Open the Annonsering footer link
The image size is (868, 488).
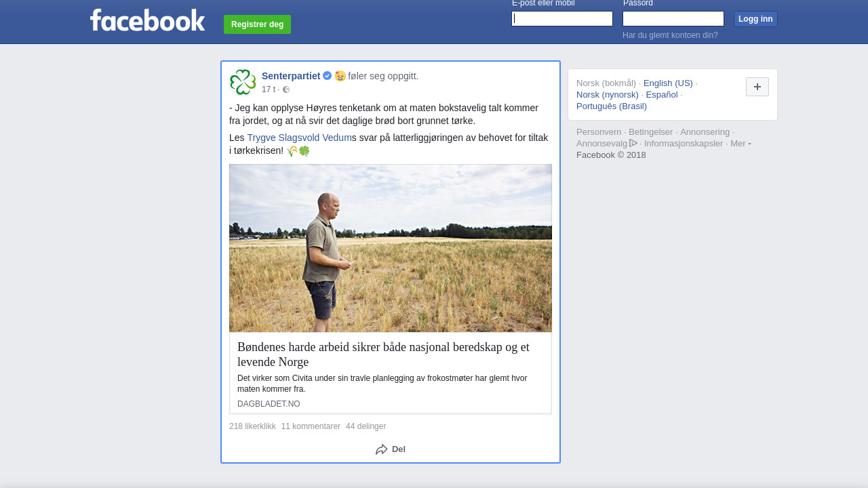click(705, 132)
